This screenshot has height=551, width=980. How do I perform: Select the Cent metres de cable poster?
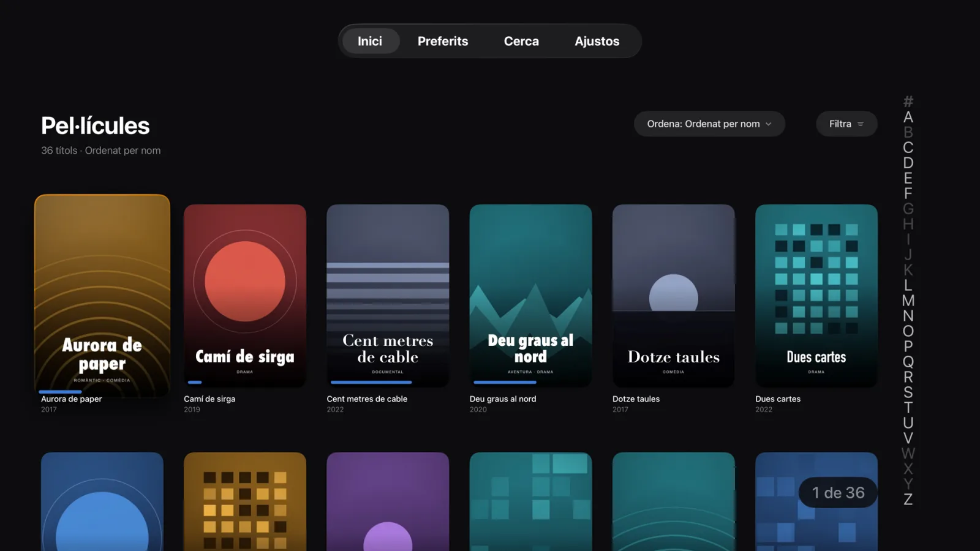tap(388, 296)
